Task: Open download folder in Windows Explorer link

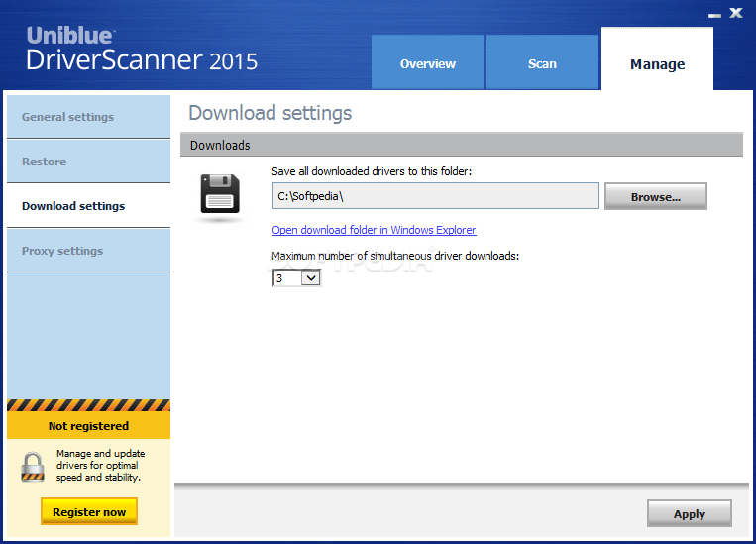Action: 374,230
